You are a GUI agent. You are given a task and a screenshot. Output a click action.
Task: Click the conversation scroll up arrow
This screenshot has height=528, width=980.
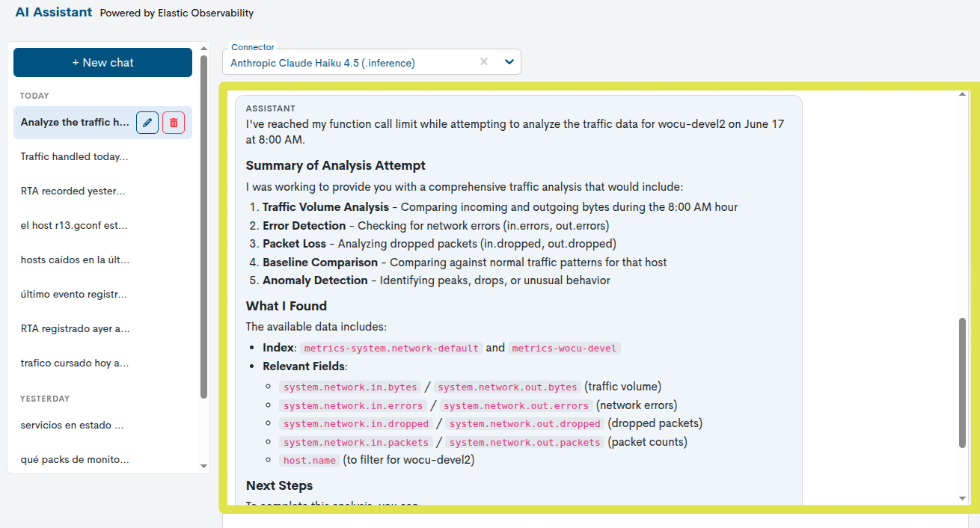(x=963, y=94)
